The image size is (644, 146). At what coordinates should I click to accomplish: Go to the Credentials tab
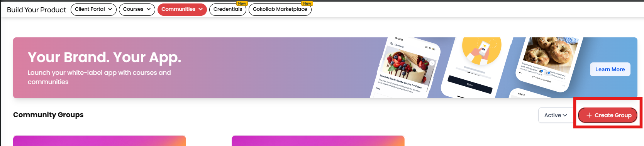(x=228, y=10)
